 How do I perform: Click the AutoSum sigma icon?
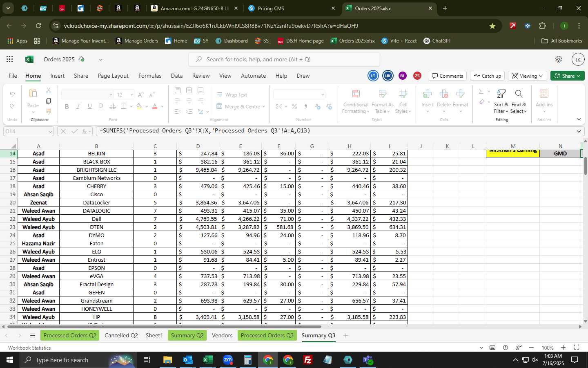pyautogui.click(x=481, y=91)
